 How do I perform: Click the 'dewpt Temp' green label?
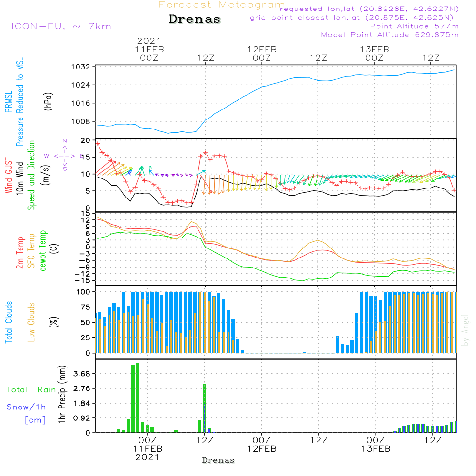coord(42,250)
